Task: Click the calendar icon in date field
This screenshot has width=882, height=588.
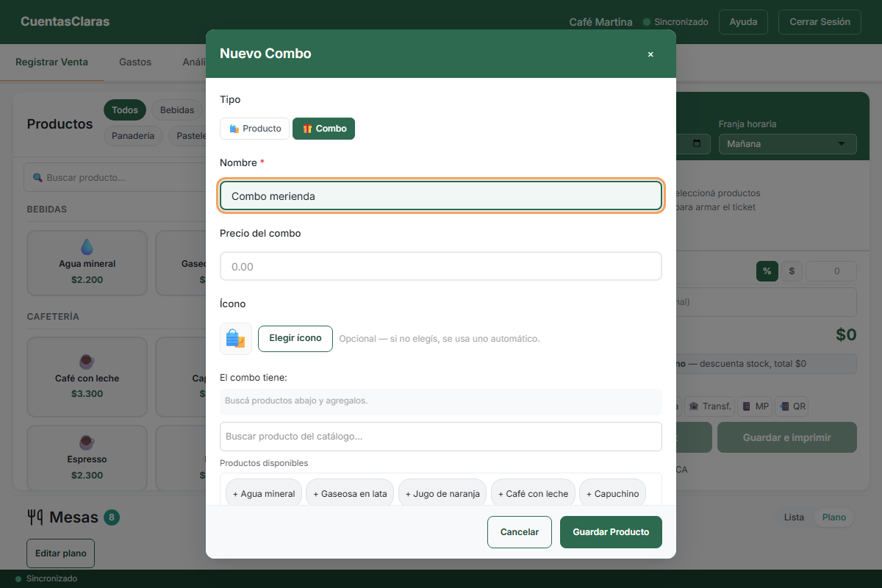Action: click(x=697, y=143)
